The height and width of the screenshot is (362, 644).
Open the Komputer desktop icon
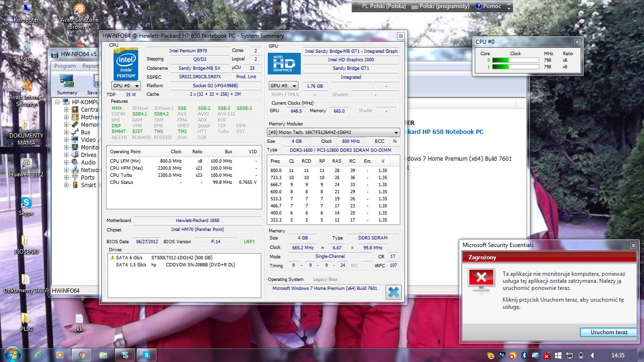click(x=26, y=13)
